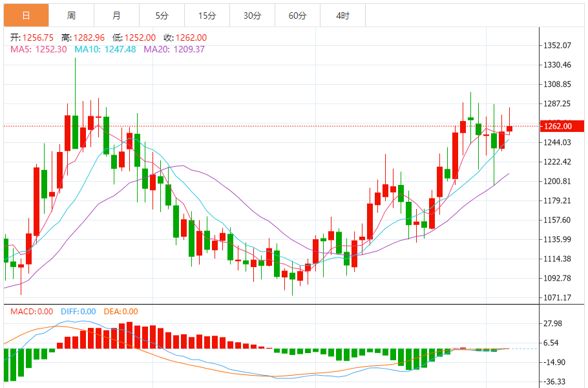The image size is (588, 388).
Task: Click the MA10: 1247.48 indicator label
Action: [105, 49]
